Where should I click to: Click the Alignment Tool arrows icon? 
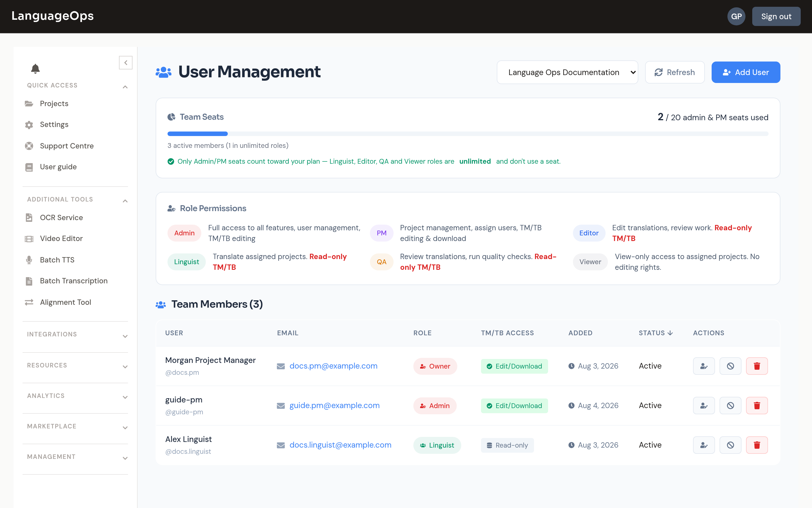[29, 302]
